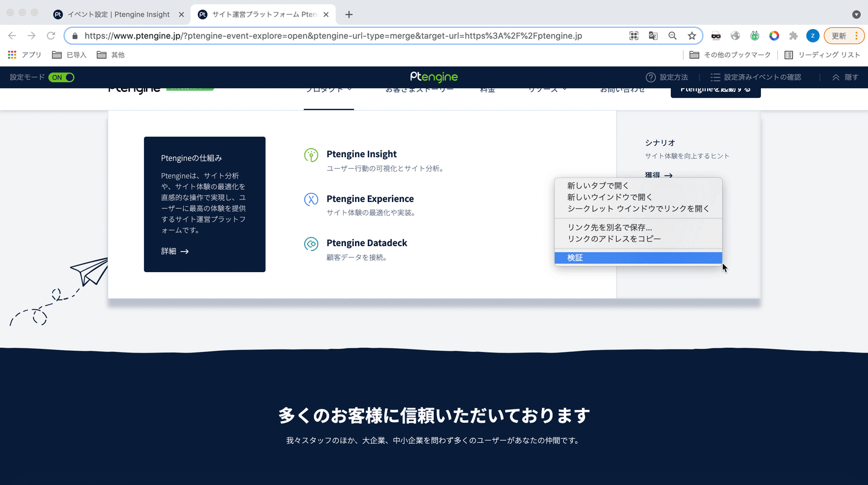This screenshot has height=485, width=868.
Task: Choose リンクのアドレスをコピー from context menu
Action: (x=614, y=239)
